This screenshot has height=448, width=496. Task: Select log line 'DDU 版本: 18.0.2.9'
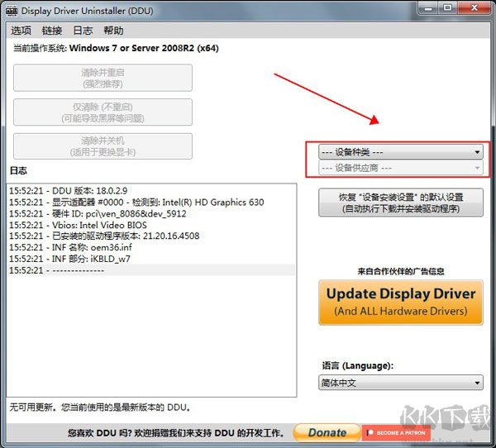pos(151,191)
